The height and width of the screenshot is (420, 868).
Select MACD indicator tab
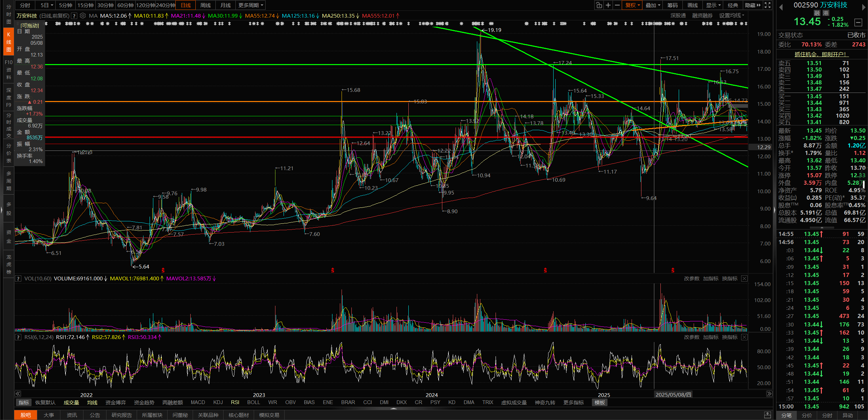point(198,402)
